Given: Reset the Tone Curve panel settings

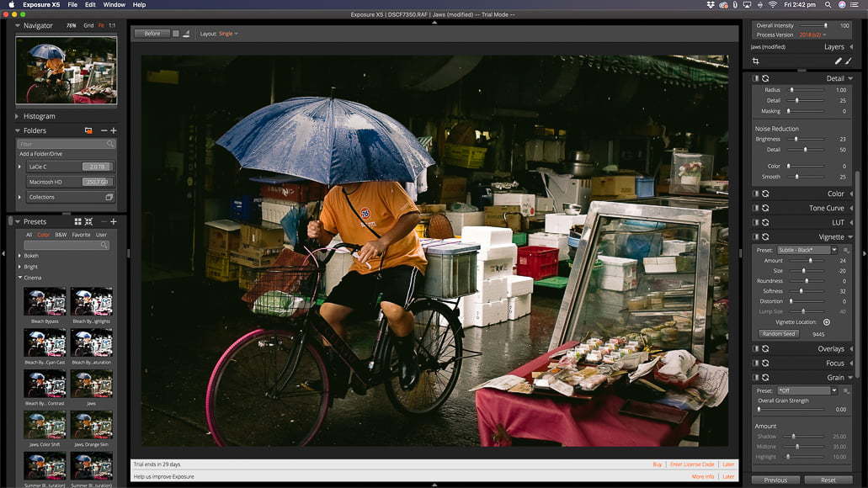Looking at the screenshot, I should pyautogui.click(x=765, y=208).
